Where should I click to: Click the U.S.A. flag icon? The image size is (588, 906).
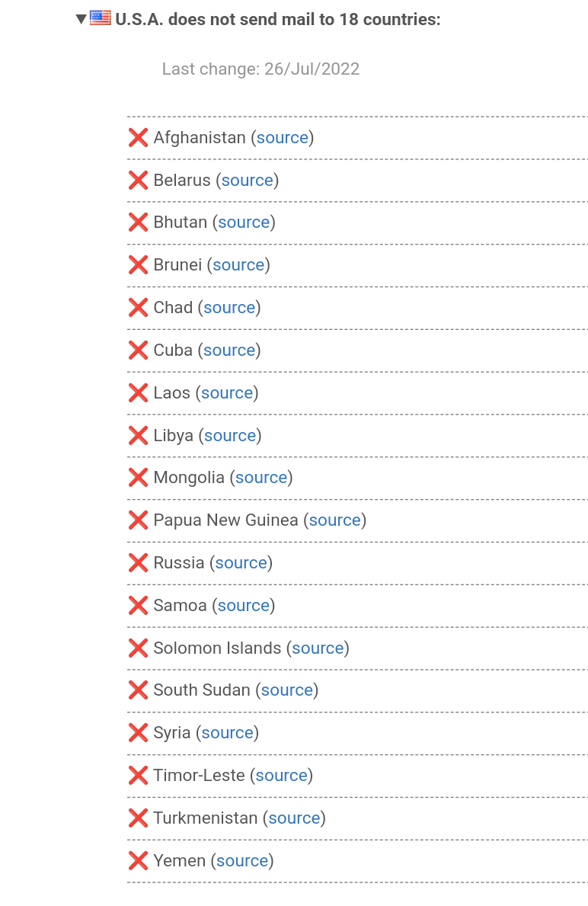101,18
